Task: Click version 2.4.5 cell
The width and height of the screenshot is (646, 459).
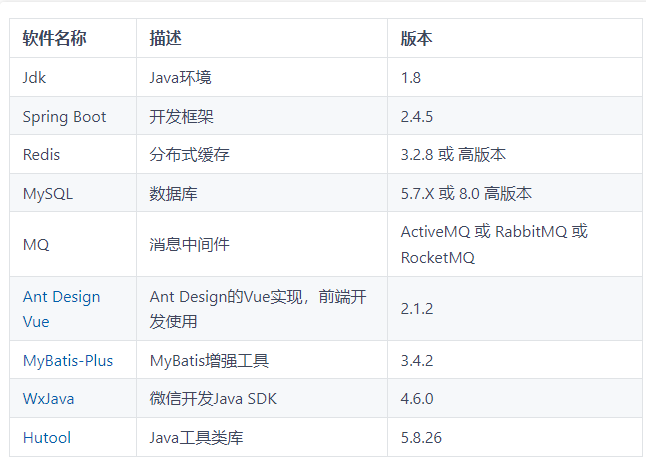Action: tap(515, 116)
